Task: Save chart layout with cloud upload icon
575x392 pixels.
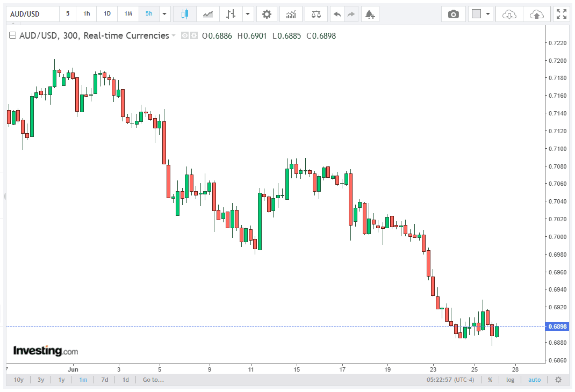Action: coord(537,14)
